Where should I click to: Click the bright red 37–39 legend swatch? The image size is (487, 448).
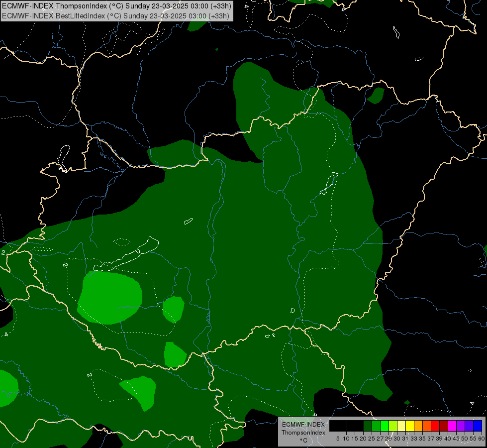[x=435, y=426]
